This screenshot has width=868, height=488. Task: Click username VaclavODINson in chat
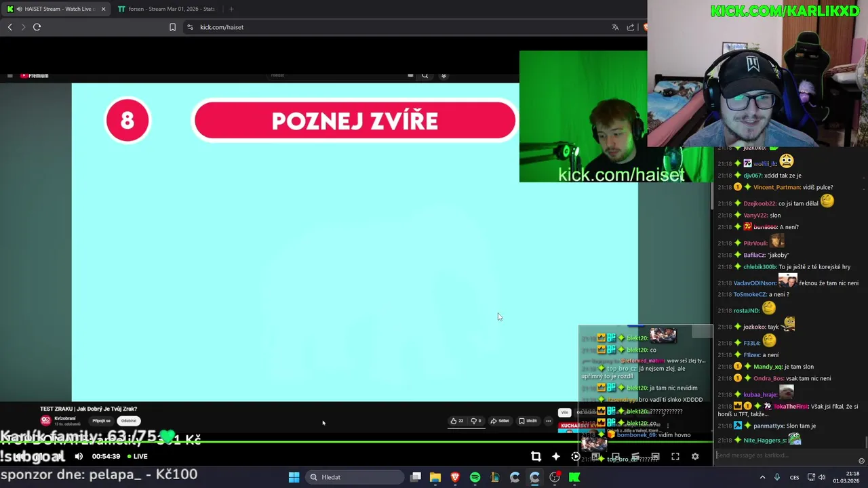point(755,283)
